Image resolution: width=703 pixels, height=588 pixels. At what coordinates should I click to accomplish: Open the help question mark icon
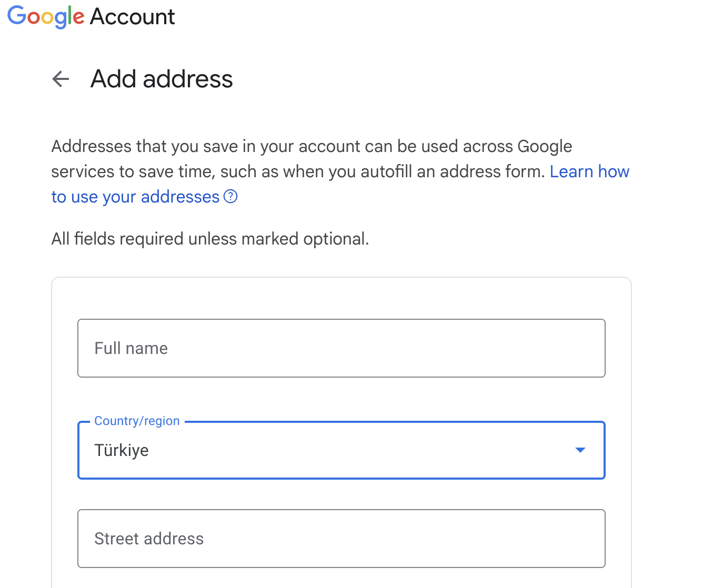pos(230,197)
